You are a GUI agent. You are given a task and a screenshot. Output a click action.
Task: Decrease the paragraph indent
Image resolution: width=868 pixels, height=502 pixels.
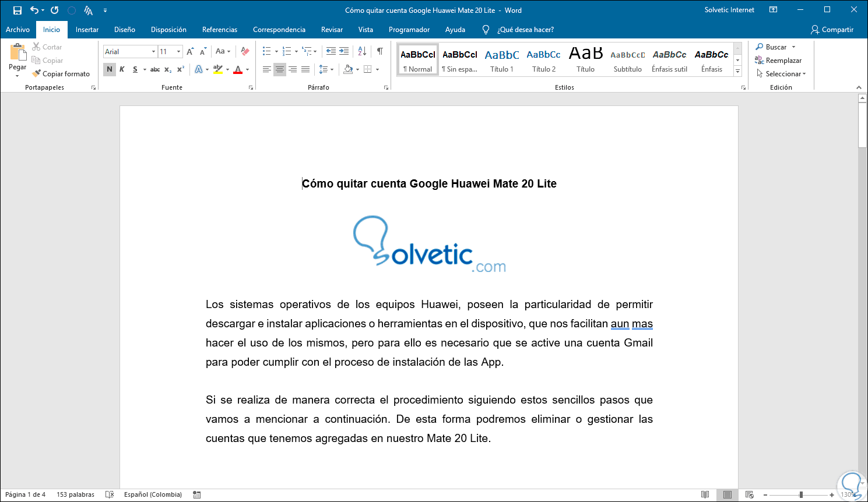pyautogui.click(x=331, y=51)
